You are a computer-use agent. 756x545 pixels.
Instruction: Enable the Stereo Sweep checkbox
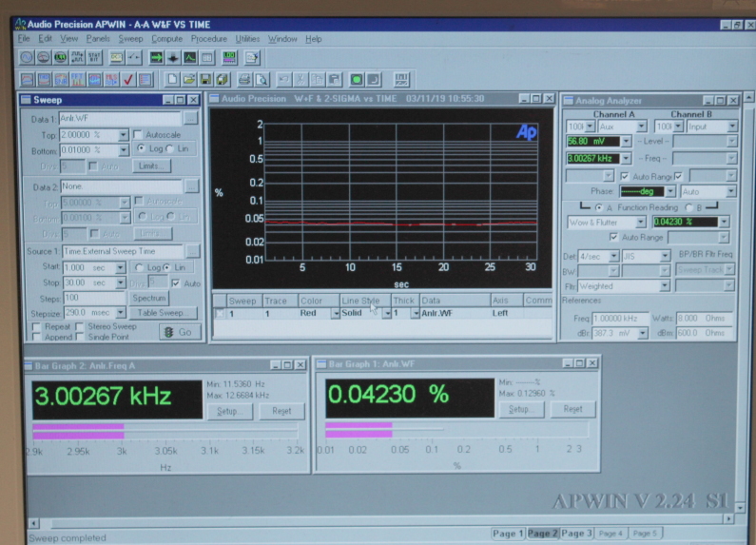click(80, 326)
